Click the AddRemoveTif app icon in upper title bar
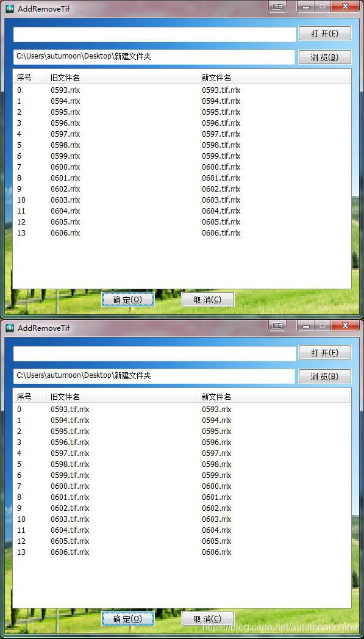Image resolution: width=364 pixels, height=639 pixels. 10,8
